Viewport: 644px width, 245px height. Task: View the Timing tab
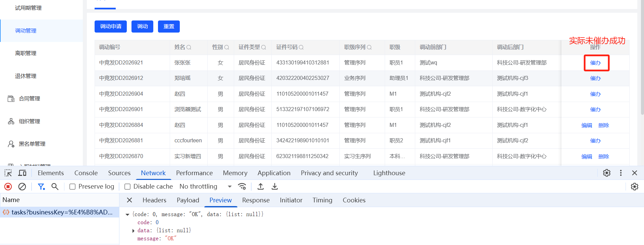pos(322,200)
